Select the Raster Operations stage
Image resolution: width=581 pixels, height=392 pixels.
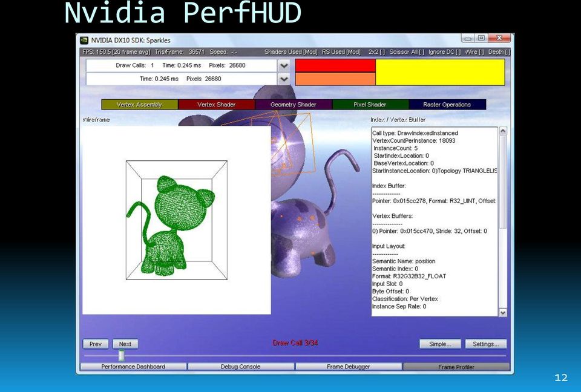[447, 105]
